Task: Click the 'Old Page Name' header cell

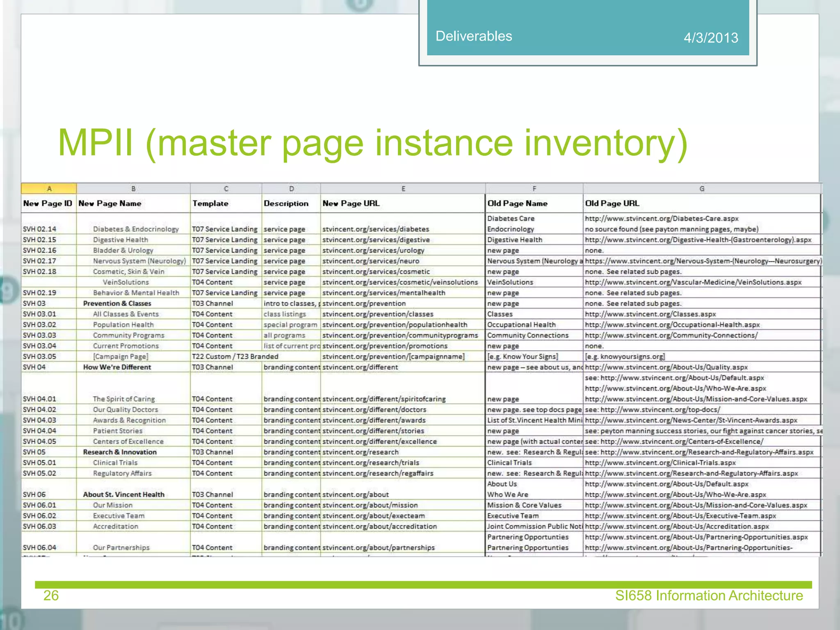Action: (x=534, y=203)
